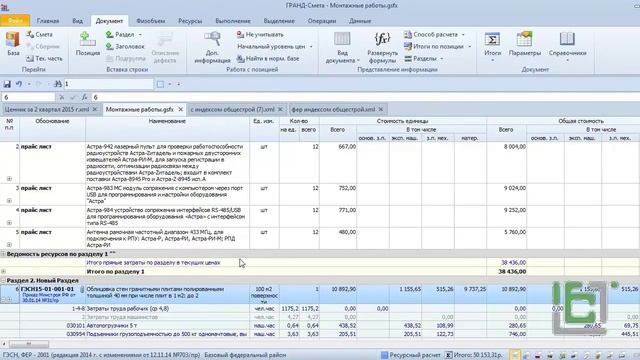The image size is (640, 360).
Task: Click the formula bar input
Action: click(x=365, y=97)
